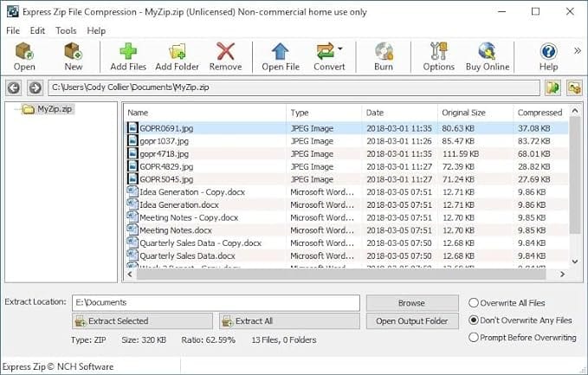Click Extract Selected button

pos(142,321)
